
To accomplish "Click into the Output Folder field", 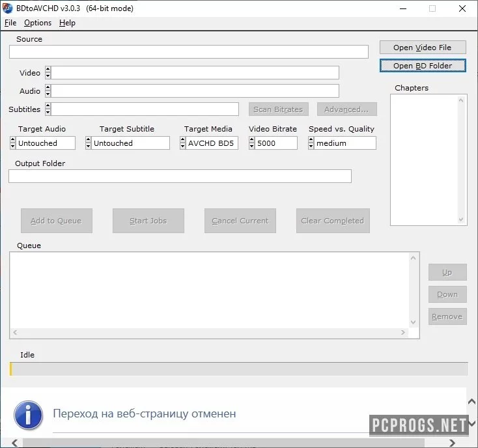I will pyautogui.click(x=180, y=176).
